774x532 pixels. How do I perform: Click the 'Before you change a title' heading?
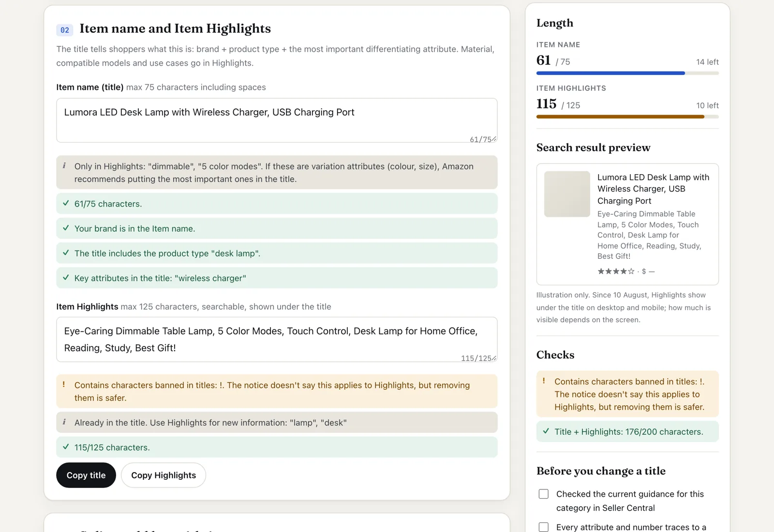(601, 471)
